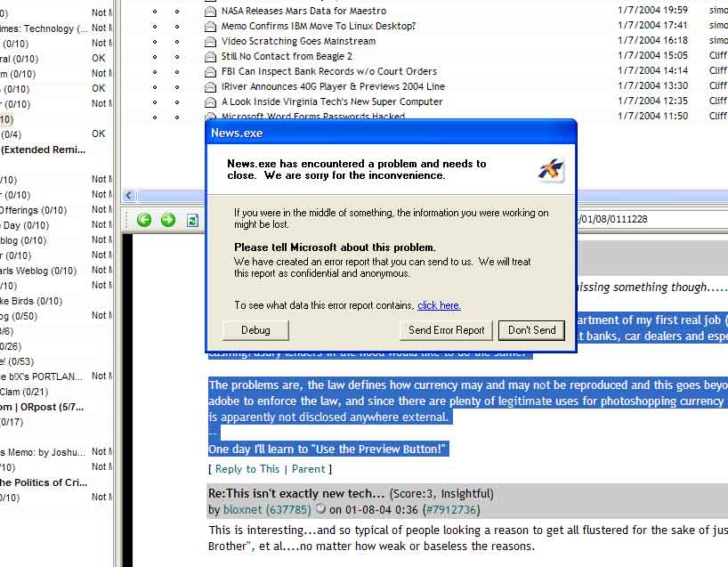
Task: Select 'Still No Contact from Beagle 2' headline
Action: pos(287,56)
